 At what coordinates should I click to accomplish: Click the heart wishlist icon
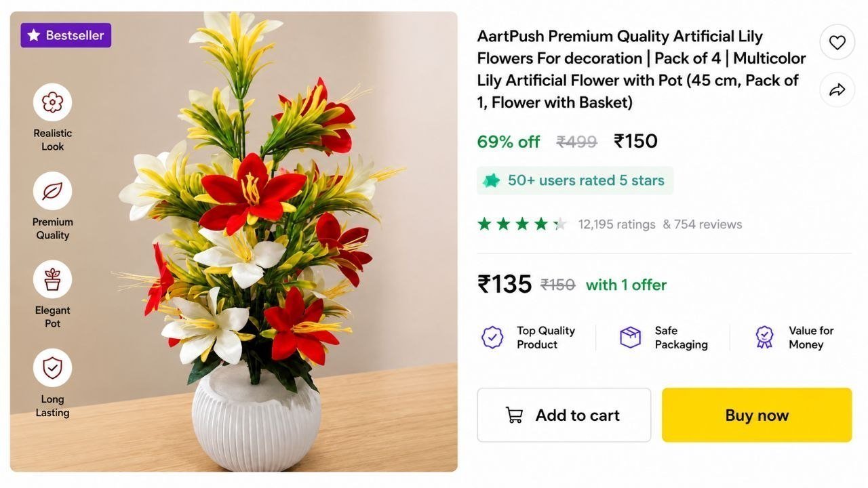tap(837, 42)
